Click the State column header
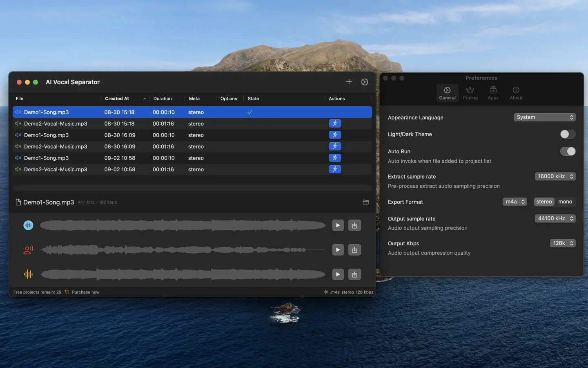Viewport: 588px width, 368px height. tap(253, 99)
